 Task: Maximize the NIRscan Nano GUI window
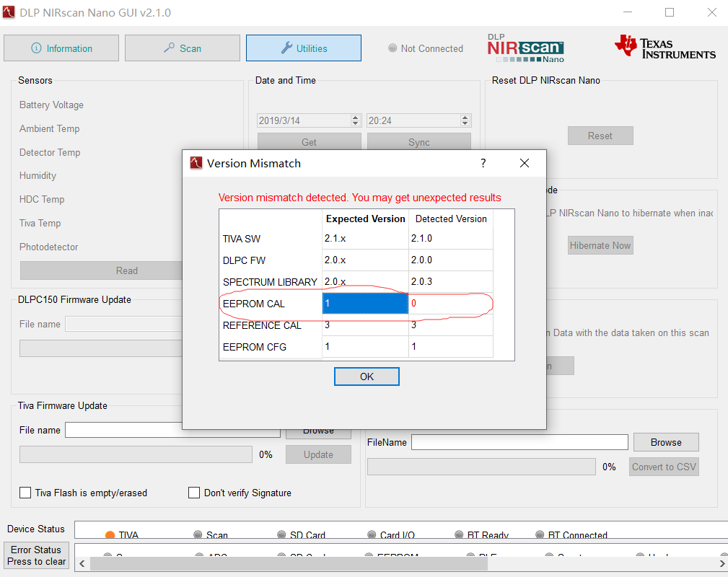tap(670, 12)
